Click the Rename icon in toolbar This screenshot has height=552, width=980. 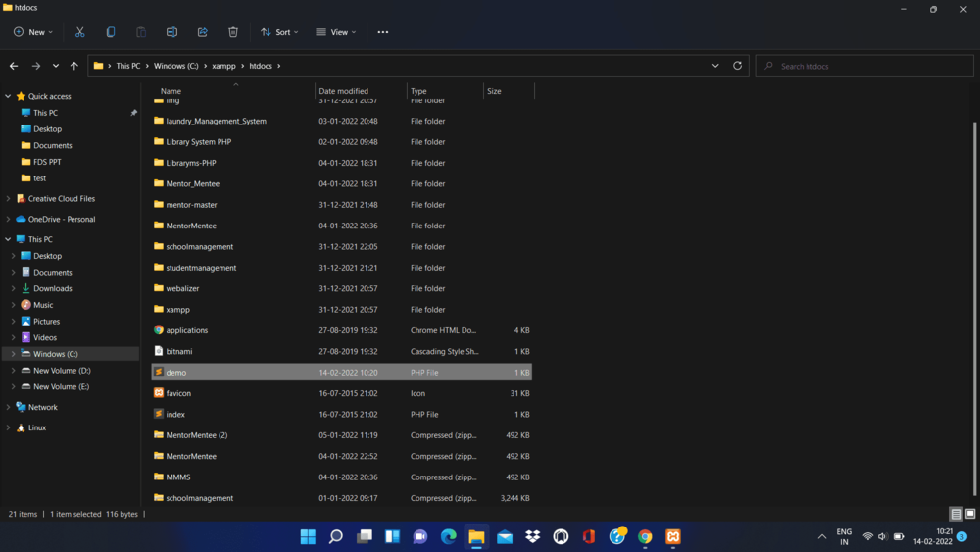tap(171, 32)
